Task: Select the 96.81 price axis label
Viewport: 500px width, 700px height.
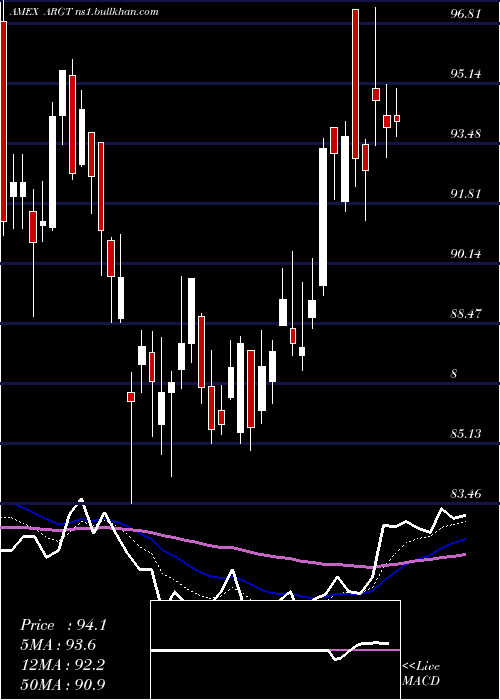Action: point(466,14)
